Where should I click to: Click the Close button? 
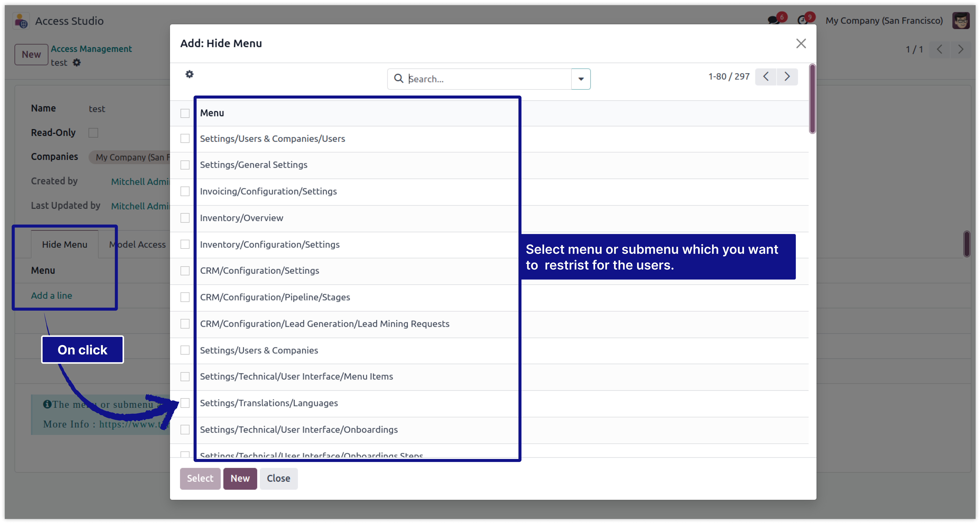278,478
